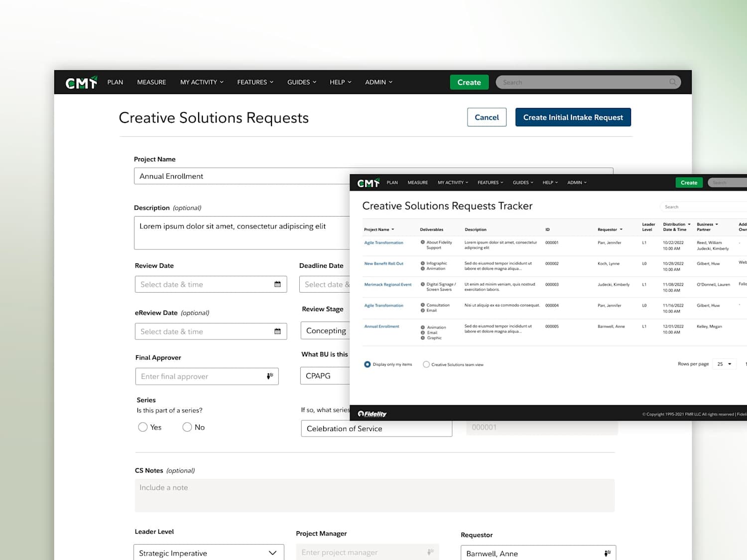Click the Deadline Date input field
This screenshot has width=747, height=560.
pos(325,284)
